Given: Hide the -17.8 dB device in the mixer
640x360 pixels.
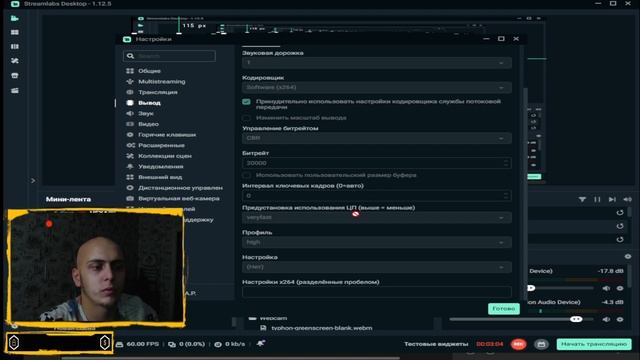Looking at the screenshot, I should [620, 288].
